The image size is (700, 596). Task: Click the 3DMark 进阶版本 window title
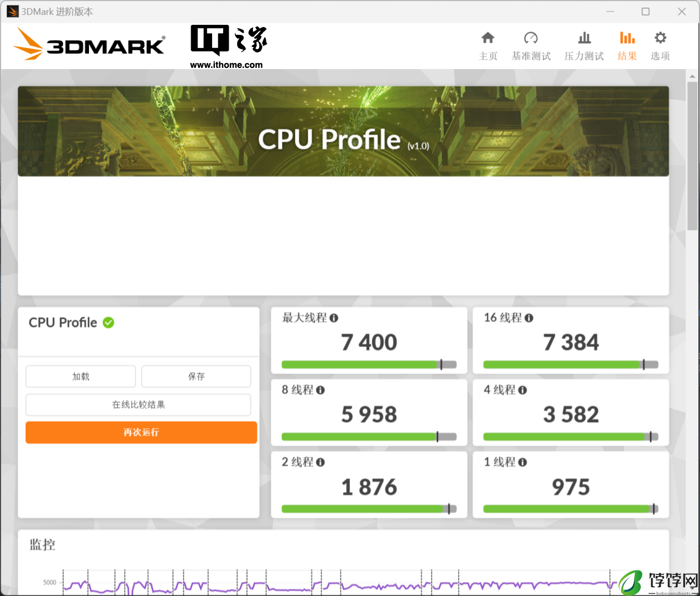click(57, 12)
